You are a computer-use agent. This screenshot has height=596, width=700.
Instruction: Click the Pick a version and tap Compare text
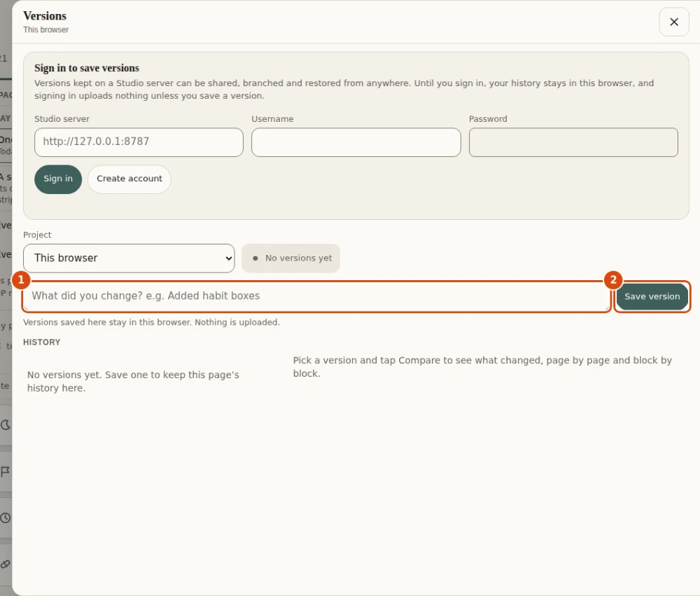(x=482, y=367)
